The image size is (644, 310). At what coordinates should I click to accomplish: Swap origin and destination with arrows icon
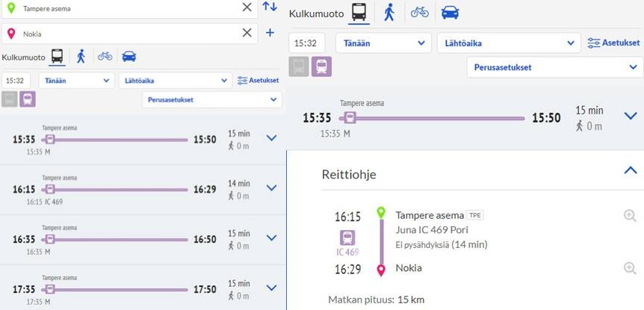(x=270, y=7)
